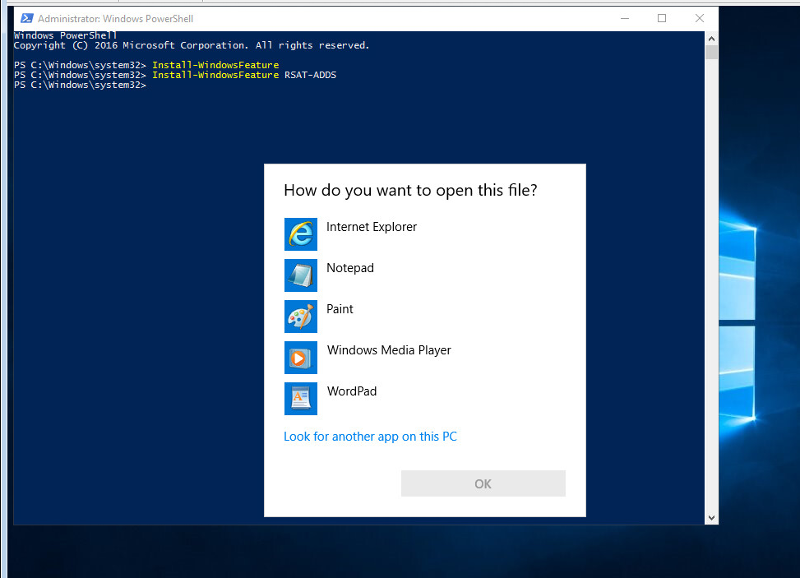Click the console scrollbar up arrow
This screenshot has height=578, width=800.
click(x=711, y=38)
